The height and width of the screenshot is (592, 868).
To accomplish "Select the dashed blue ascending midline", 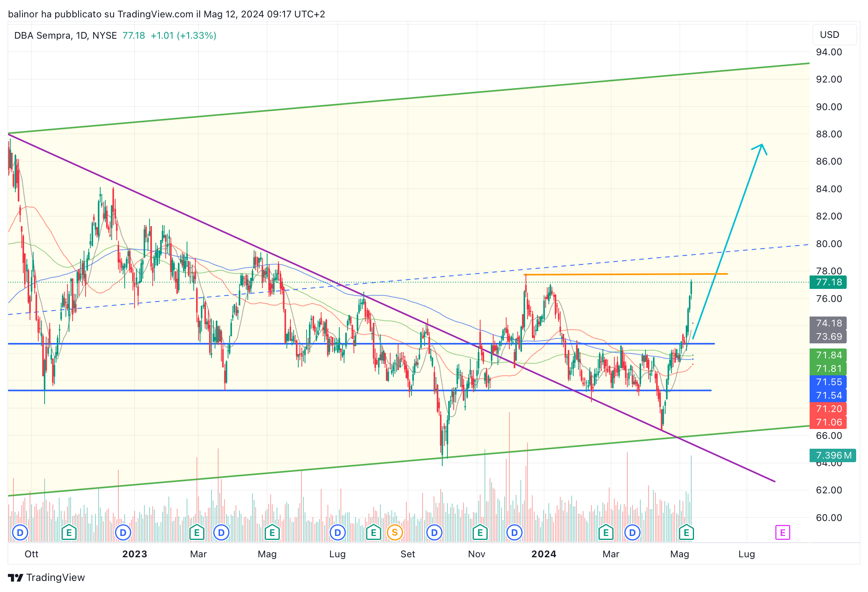I will point(408,279).
